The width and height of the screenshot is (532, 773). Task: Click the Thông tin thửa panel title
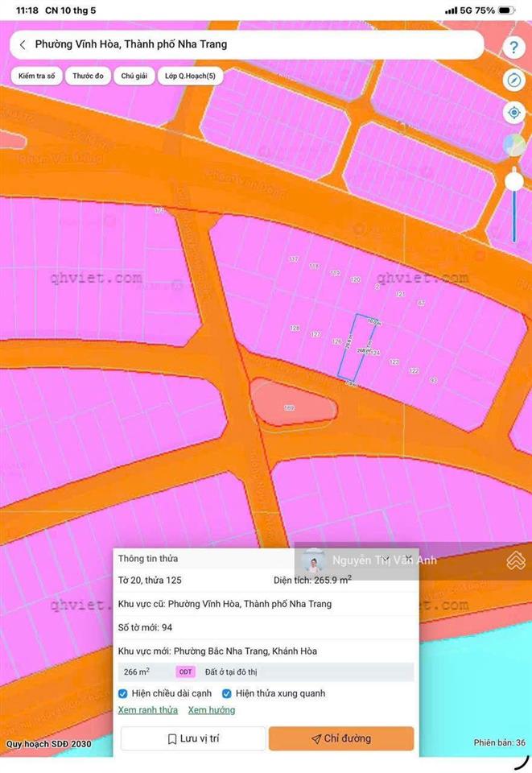[x=148, y=559]
